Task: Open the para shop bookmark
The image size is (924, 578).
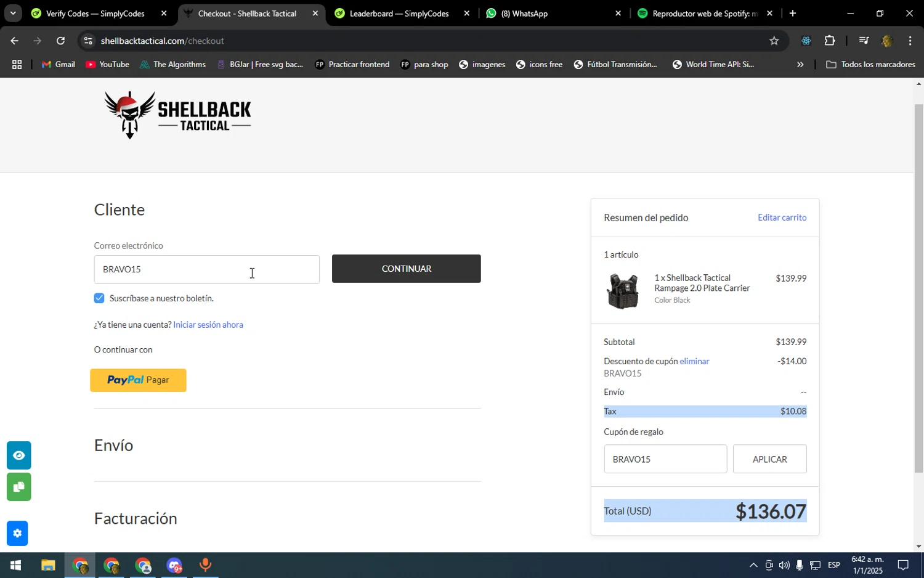Action: click(424, 64)
